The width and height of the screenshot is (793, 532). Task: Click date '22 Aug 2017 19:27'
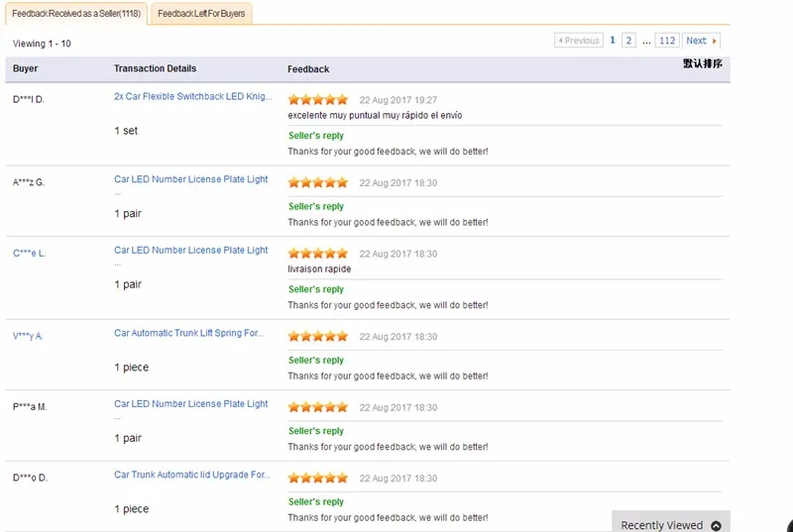(x=398, y=100)
